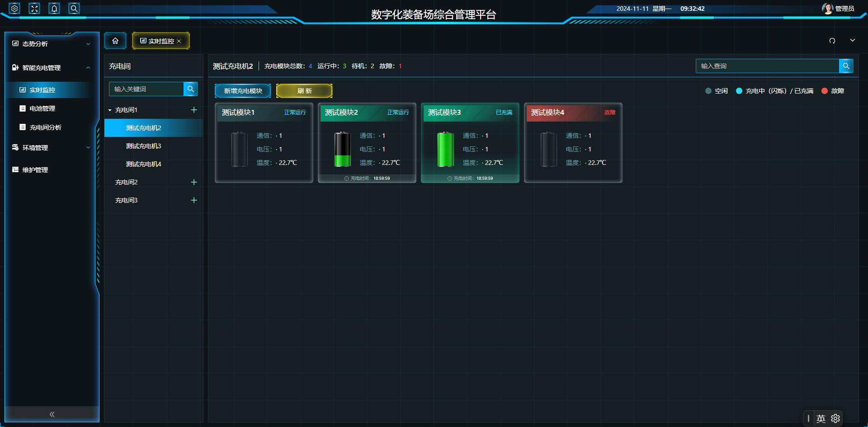Toggle the 故障 fault legend filter

coord(833,91)
